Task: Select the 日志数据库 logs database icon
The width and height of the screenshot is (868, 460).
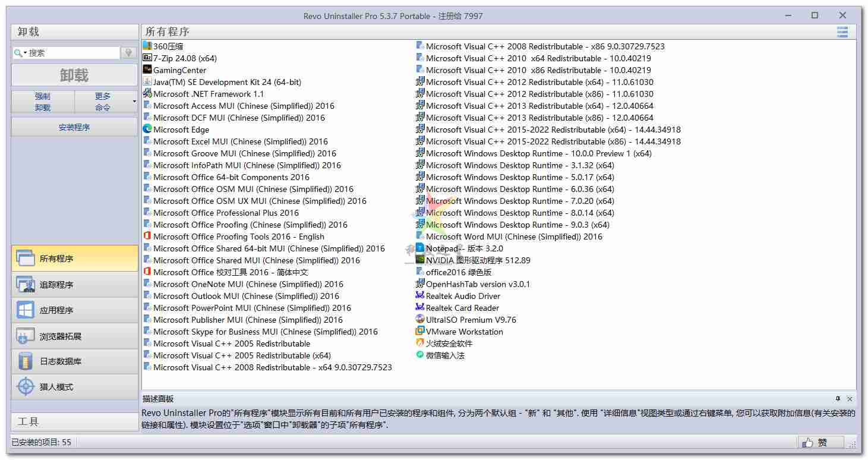Action: [26, 361]
